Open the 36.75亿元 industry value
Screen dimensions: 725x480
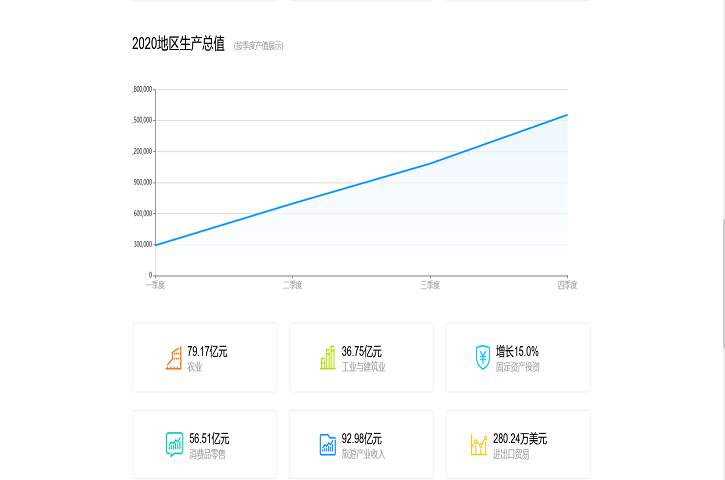pyautogui.click(x=362, y=351)
